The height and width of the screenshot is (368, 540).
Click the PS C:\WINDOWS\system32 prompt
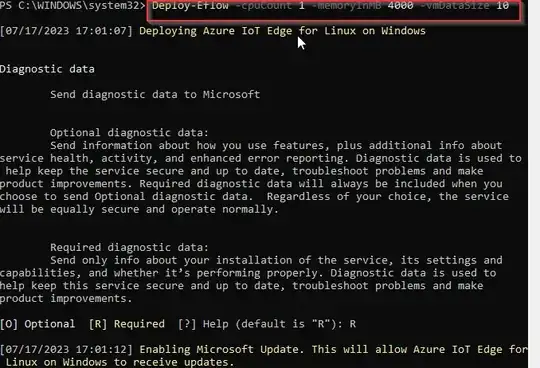tap(73, 6)
